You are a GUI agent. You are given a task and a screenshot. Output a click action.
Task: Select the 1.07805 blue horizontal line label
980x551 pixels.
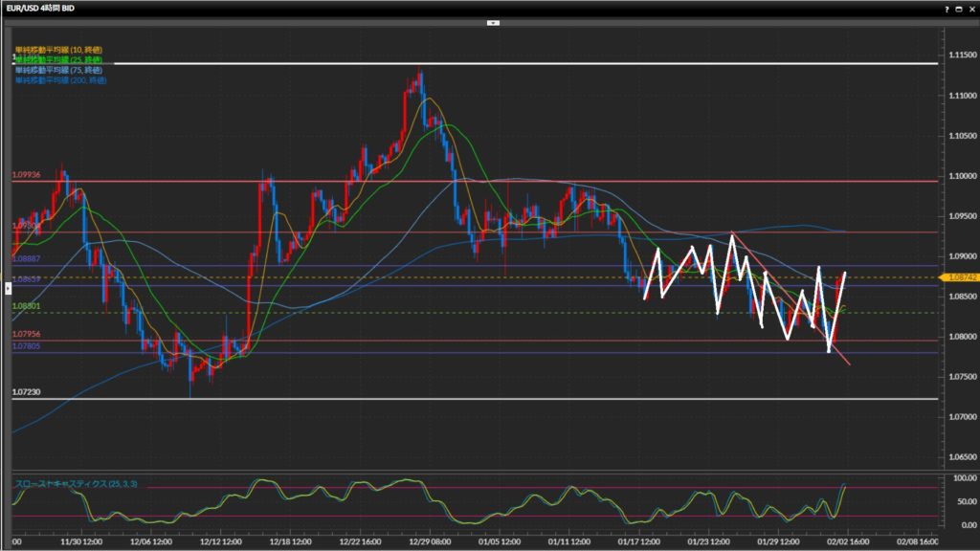pyautogui.click(x=26, y=347)
